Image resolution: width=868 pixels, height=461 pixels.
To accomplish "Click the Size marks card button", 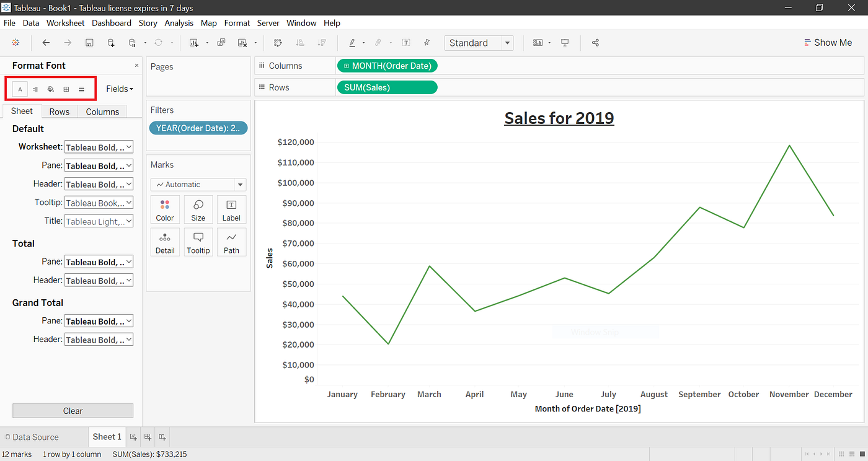I will coord(198,209).
